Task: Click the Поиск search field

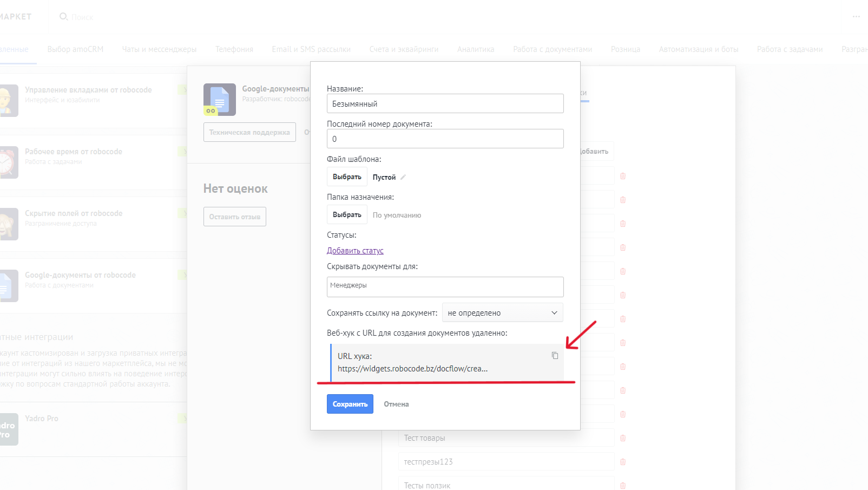Action: click(x=82, y=17)
